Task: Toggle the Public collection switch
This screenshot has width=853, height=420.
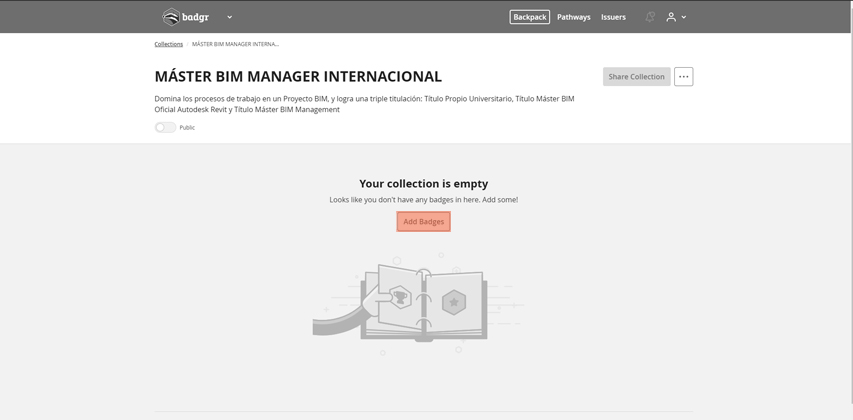Action: tap(165, 127)
